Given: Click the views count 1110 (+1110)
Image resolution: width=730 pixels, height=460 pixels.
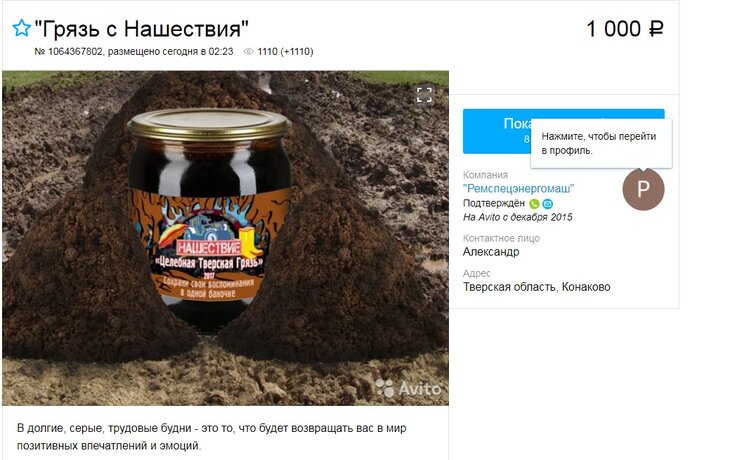Looking at the screenshot, I should pyautogui.click(x=285, y=52).
